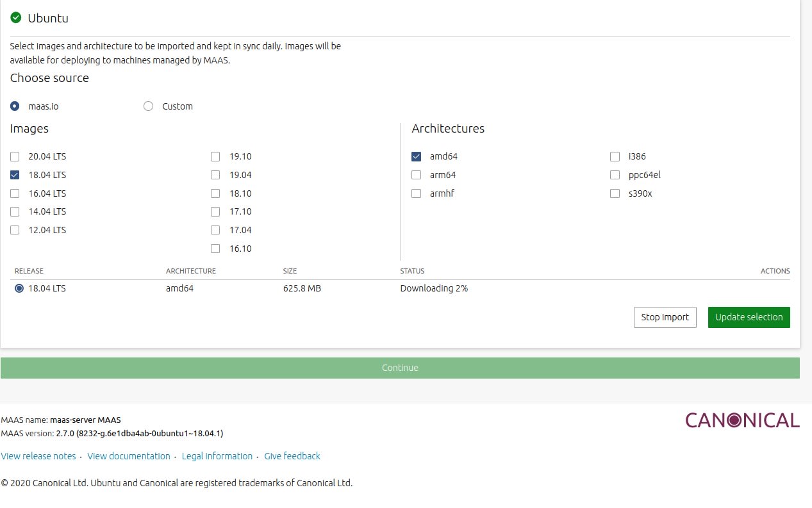
Task: Click the SIZE column header
Action: pyautogui.click(x=290, y=271)
